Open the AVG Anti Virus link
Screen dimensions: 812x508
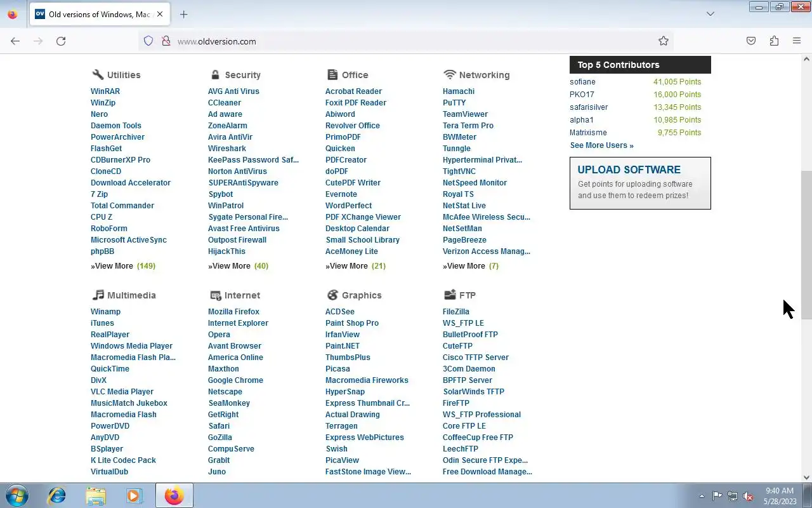coord(233,91)
